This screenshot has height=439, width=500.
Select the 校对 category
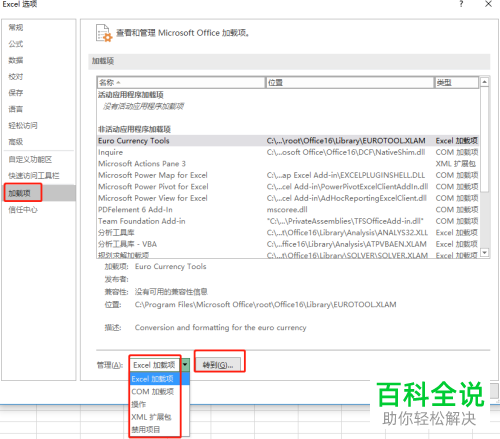16,76
